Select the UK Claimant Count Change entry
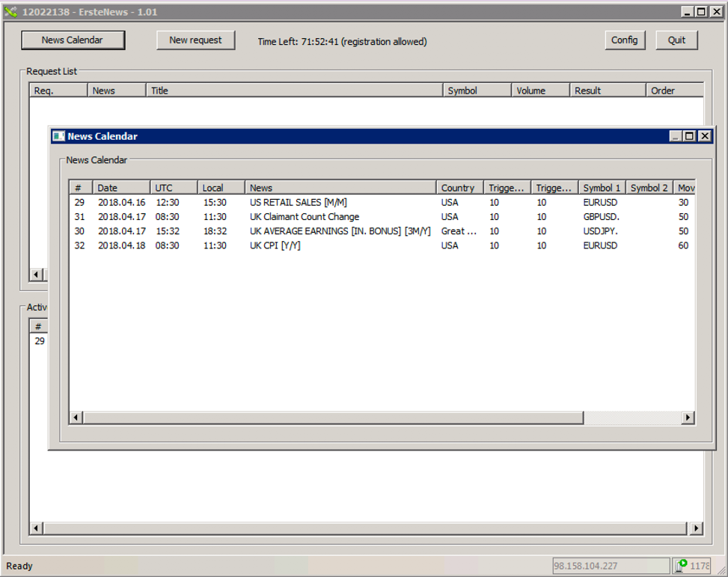The image size is (728, 577). pos(304,217)
